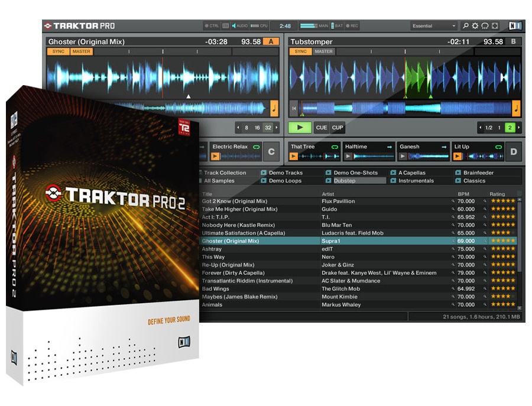
Task: Toggle loop mode on Electric Relax sample
Action: point(257,147)
